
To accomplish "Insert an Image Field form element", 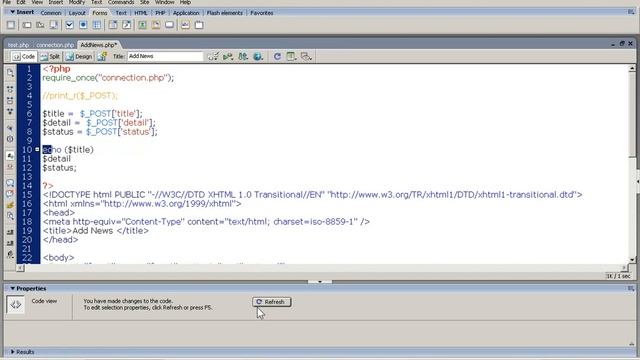I will point(142,25).
